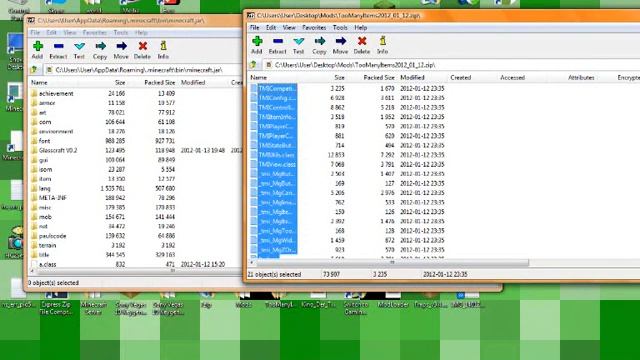Click Add in the TooManyItems zip window toolbar
Viewport: 640px width, 360px height.
pos(256,45)
